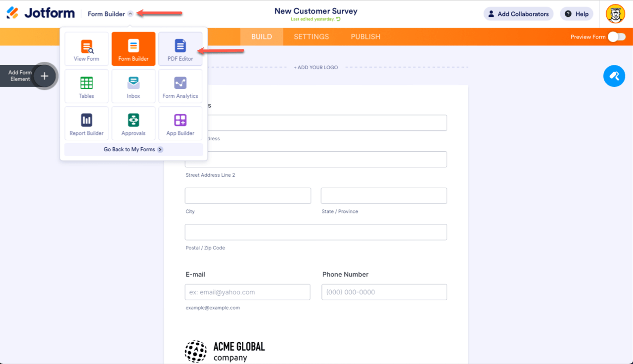Click the E-mail input field
This screenshot has height=364, width=633.
[247, 292]
